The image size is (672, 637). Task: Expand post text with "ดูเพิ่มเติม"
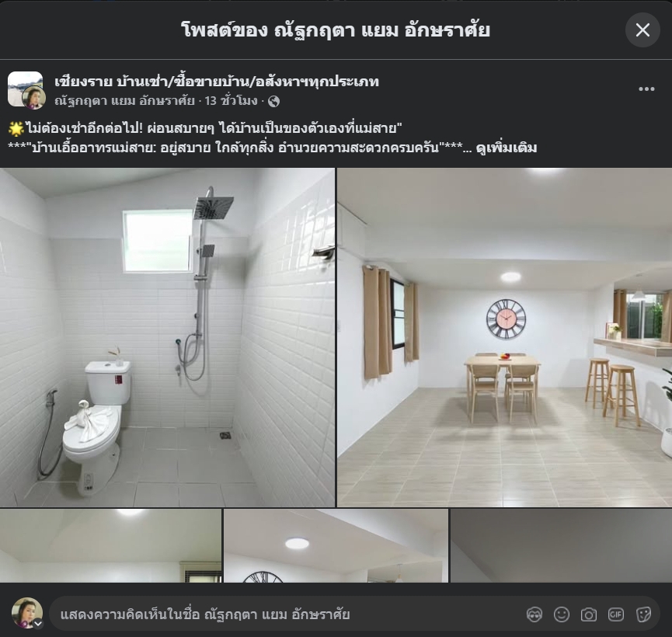tap(506, 148)
